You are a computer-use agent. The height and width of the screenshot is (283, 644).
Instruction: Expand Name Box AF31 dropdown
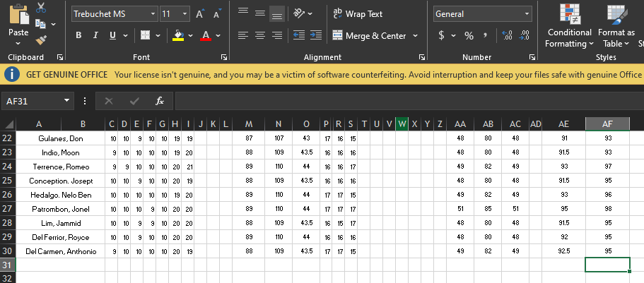click(66, 101)
